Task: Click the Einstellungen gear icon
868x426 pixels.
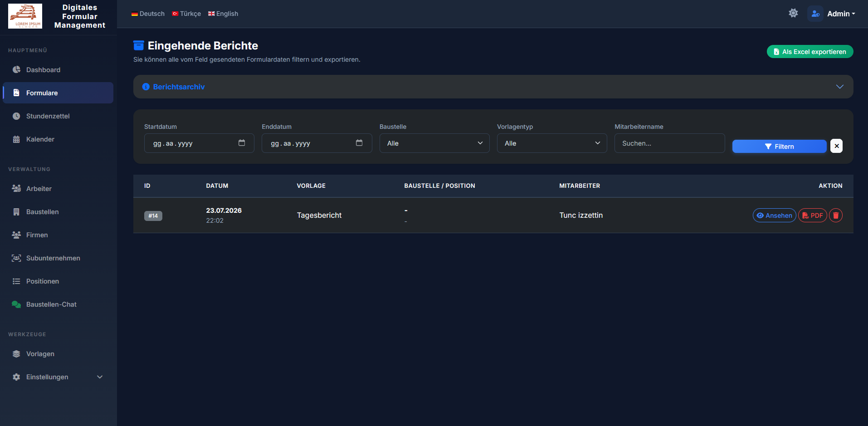Action: click(16, 377)
